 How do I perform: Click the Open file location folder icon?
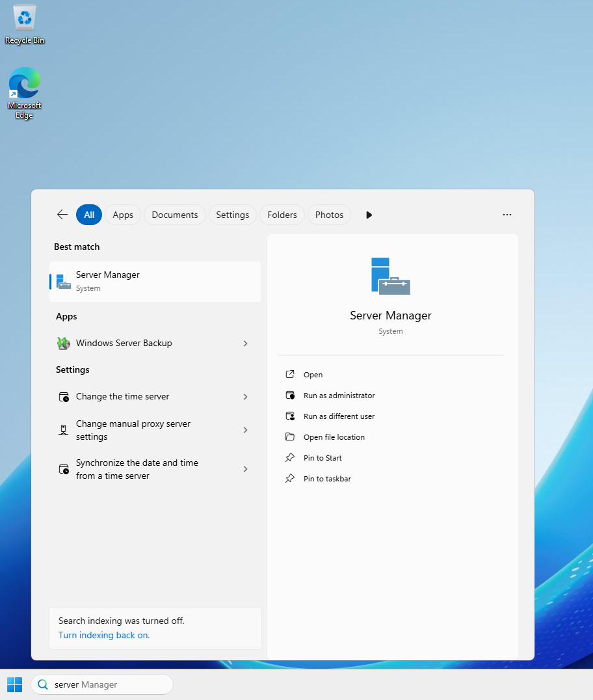click(290, 437)
